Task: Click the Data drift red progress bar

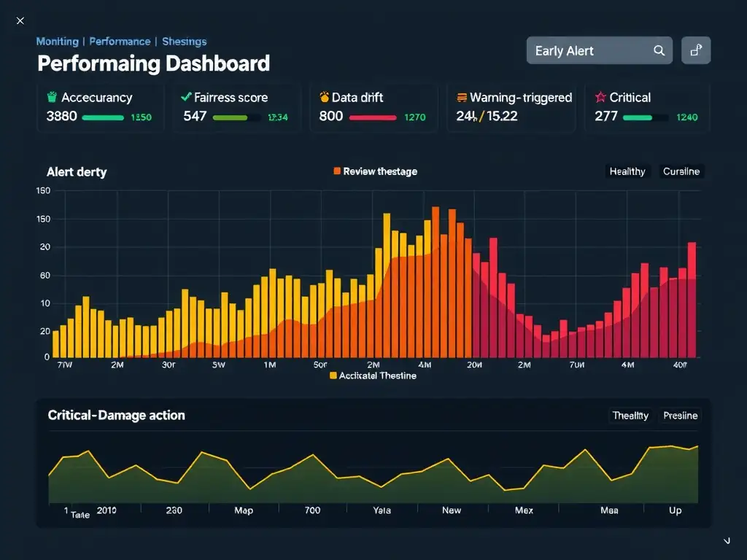Action: point(373,117)
